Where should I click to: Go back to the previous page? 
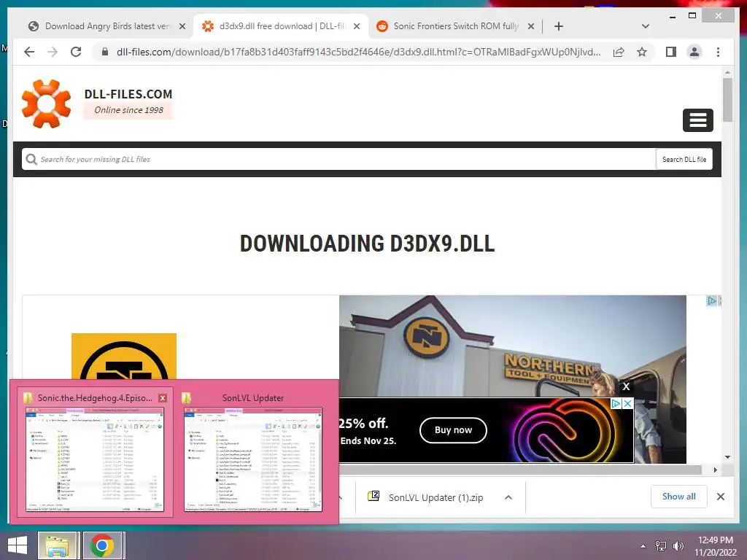coord(29,52)
